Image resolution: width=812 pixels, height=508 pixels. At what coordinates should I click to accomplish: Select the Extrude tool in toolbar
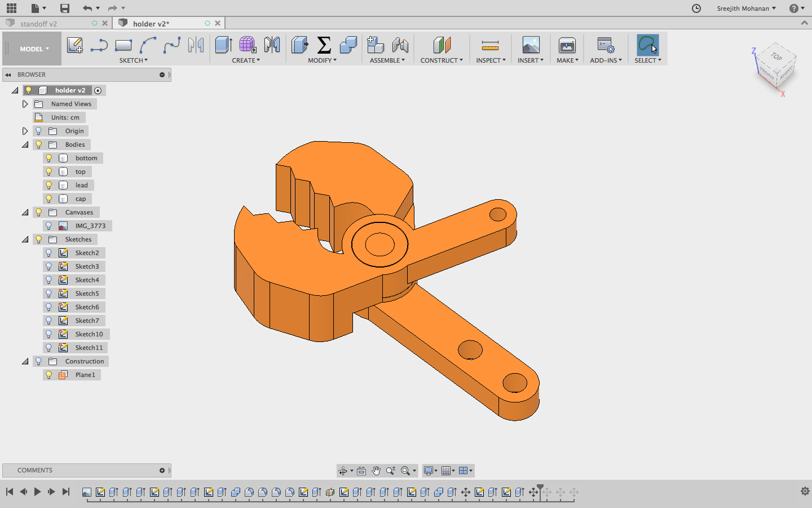(223, 45)
